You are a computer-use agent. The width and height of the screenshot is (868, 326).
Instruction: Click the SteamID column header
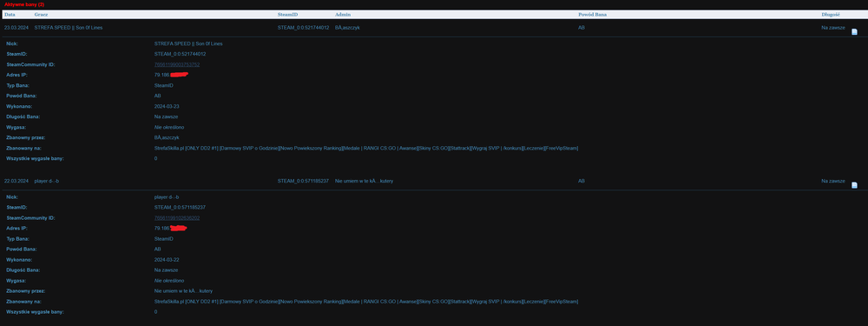287,15
